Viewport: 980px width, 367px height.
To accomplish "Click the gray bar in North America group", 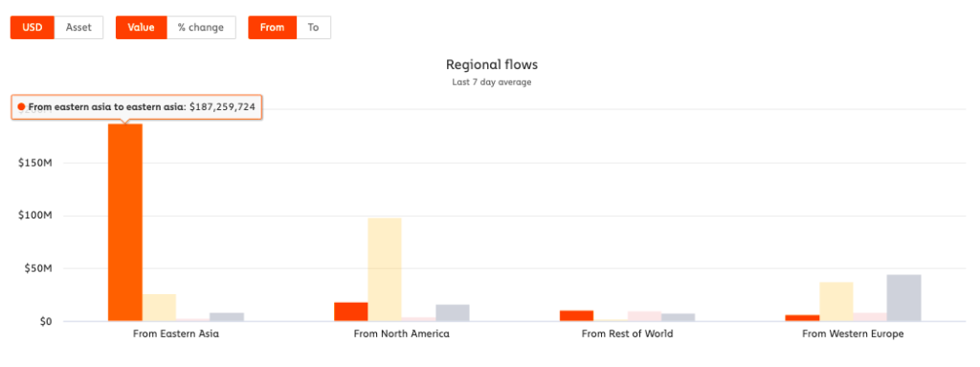I will click(453, 313).
